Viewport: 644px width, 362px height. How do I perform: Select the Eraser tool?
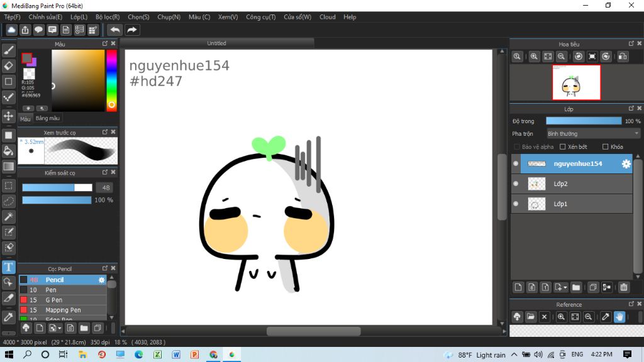[9, 65]
